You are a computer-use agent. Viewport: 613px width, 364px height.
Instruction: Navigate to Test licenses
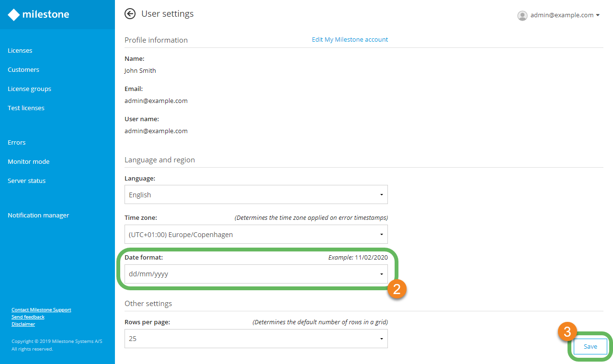tap(26, 108)
